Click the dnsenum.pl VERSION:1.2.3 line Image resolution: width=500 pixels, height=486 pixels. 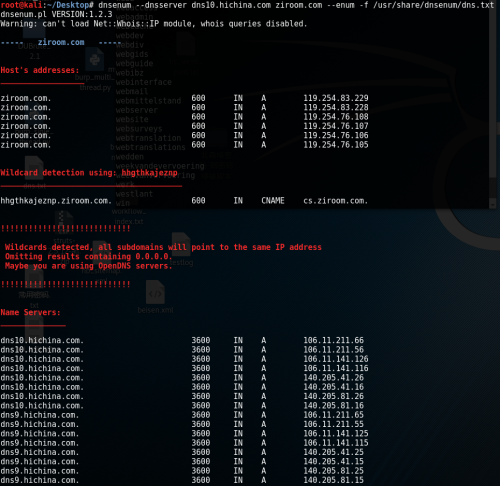[56, 14]
